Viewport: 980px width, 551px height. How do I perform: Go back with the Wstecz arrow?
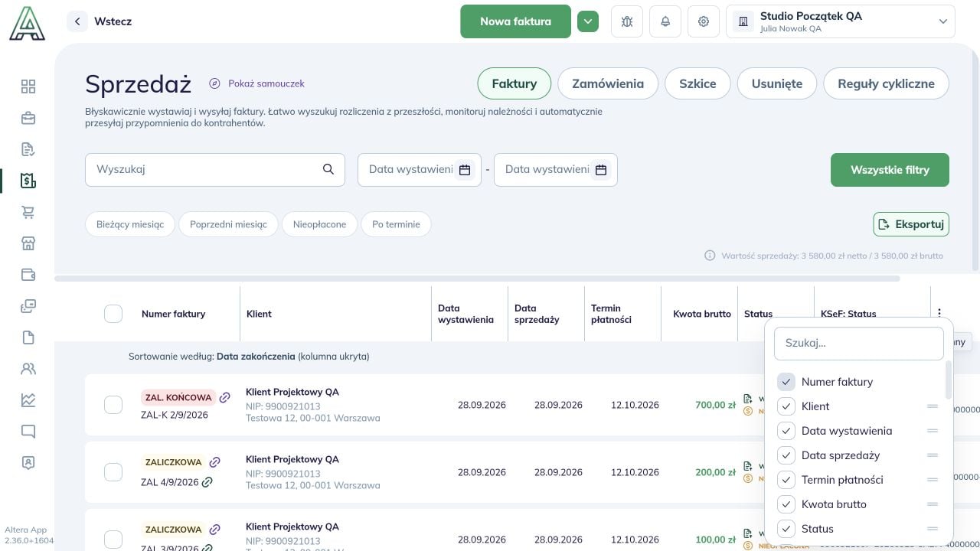[77, 21]
